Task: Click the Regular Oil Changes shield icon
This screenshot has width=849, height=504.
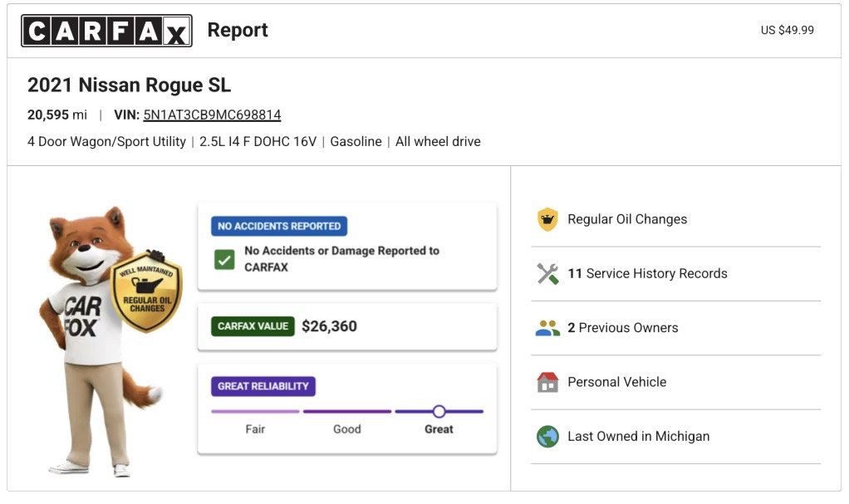Action: coord(547,219)
